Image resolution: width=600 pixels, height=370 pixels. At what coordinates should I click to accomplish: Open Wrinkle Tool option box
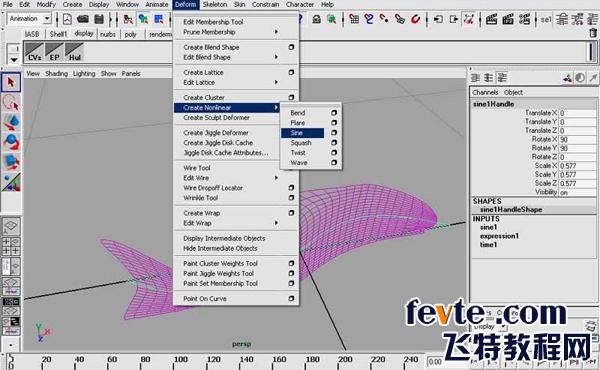291,198
